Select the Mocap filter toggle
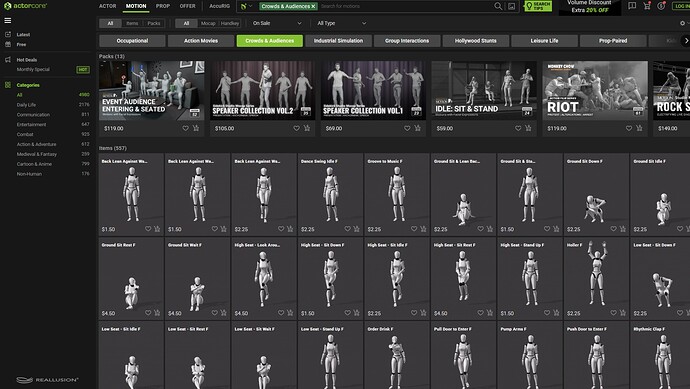Viewport: 690px width, 389px height. tap(208, 23)
